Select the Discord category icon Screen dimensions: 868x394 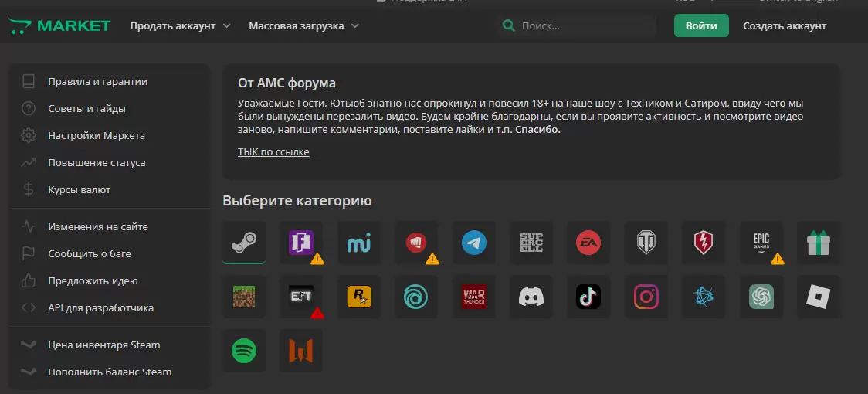point(531,297)
